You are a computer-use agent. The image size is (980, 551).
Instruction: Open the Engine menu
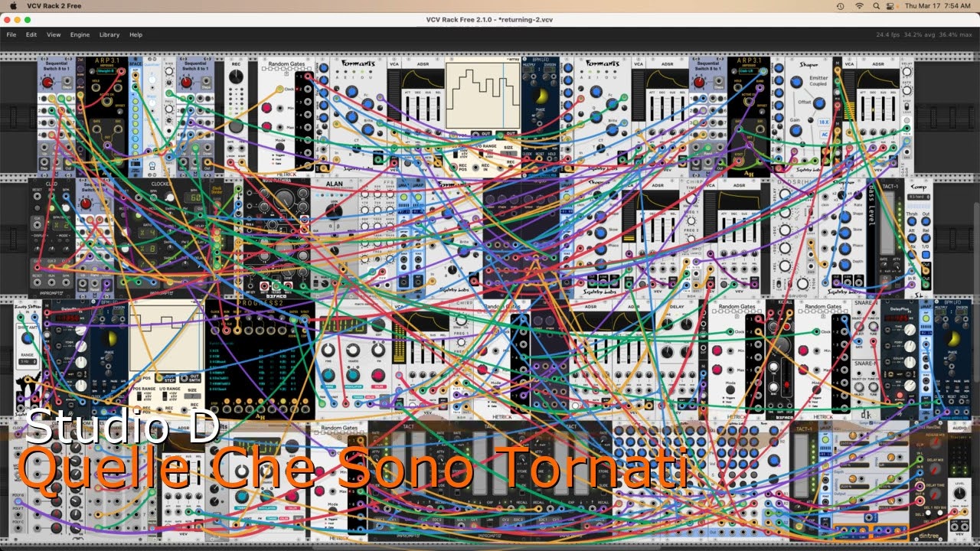(x=80, y=34)
